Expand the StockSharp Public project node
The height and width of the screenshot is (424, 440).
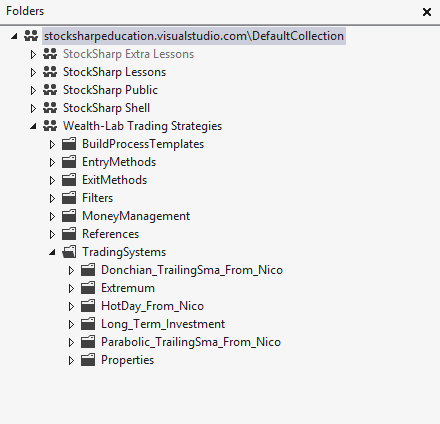[x=33, y=90]
